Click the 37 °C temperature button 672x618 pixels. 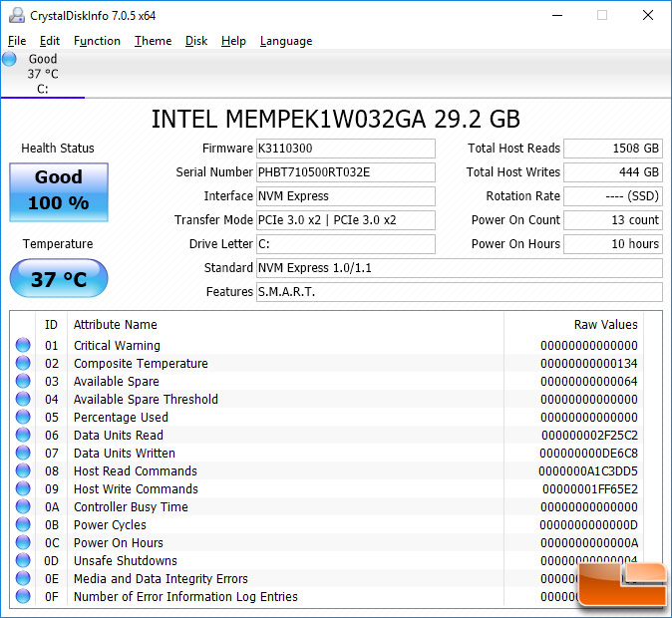click(x=59, y=278)
